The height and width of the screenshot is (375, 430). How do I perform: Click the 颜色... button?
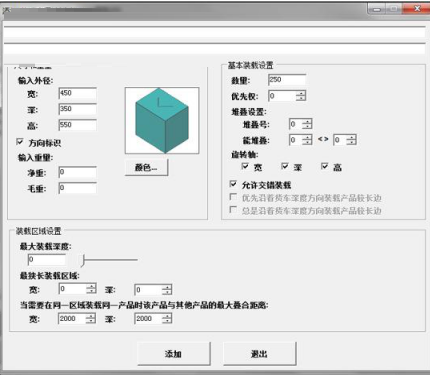[x=146, y=167]
